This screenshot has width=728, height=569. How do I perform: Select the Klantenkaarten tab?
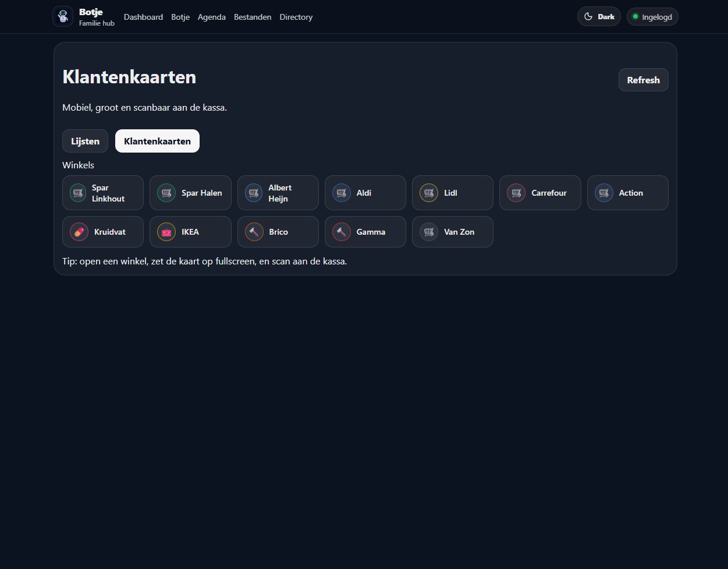pyautogui.click(x=157, y=141)
